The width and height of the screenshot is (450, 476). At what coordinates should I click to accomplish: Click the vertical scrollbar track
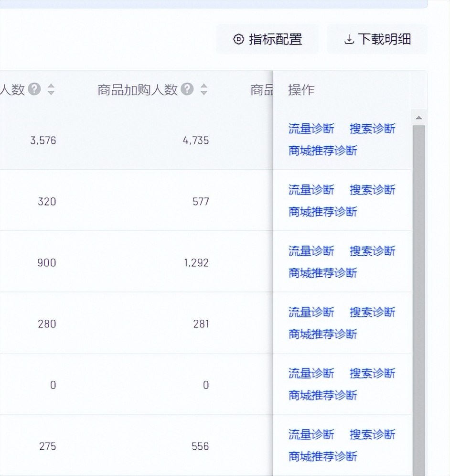[x=418, y=287]
